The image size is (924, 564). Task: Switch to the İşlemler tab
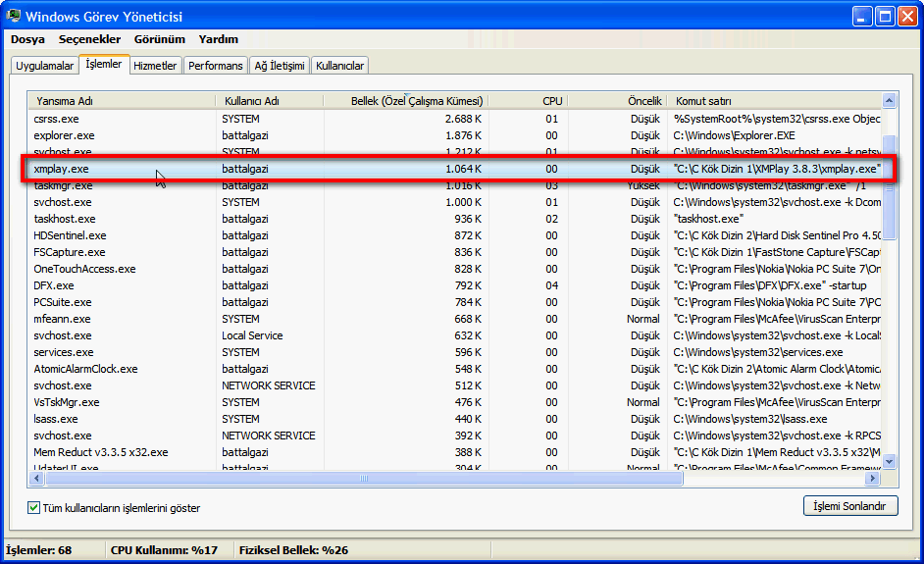click(x=104, y=64)
